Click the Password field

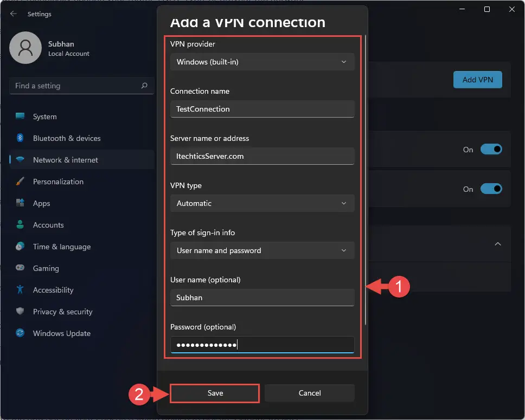(262, 345)
